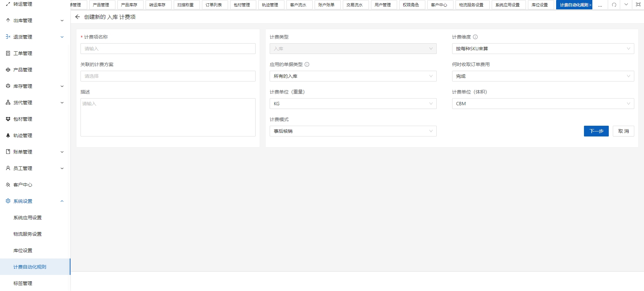Collapse the 系统设置 menu chevron
The image size is (644, 291).
pyautogui.click(x=62, y=201)
